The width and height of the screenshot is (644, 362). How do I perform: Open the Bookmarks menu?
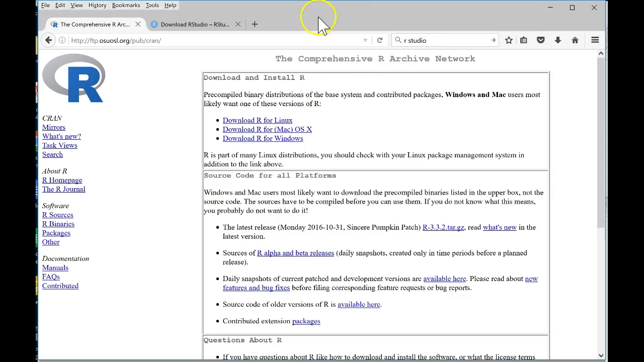[126, 5]
